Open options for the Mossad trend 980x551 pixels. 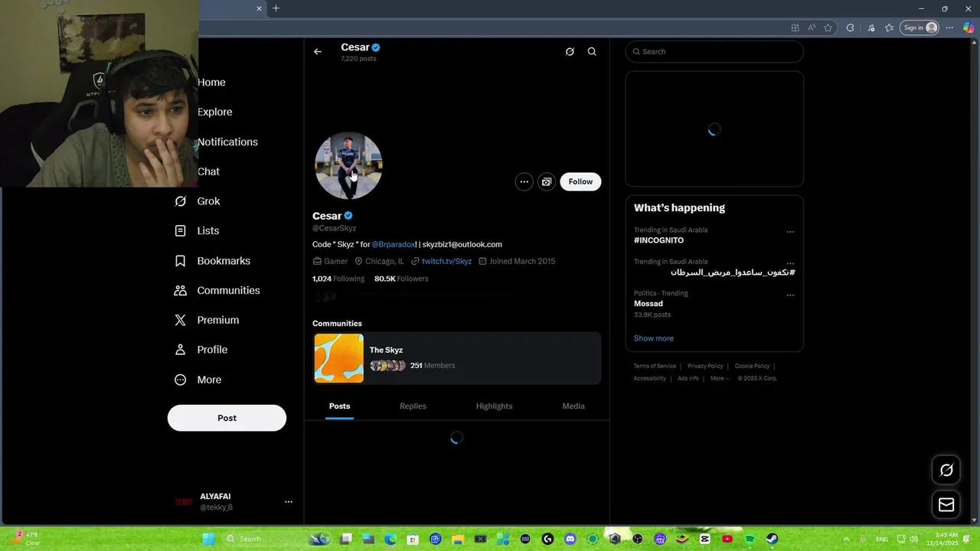tap(790, 295)
